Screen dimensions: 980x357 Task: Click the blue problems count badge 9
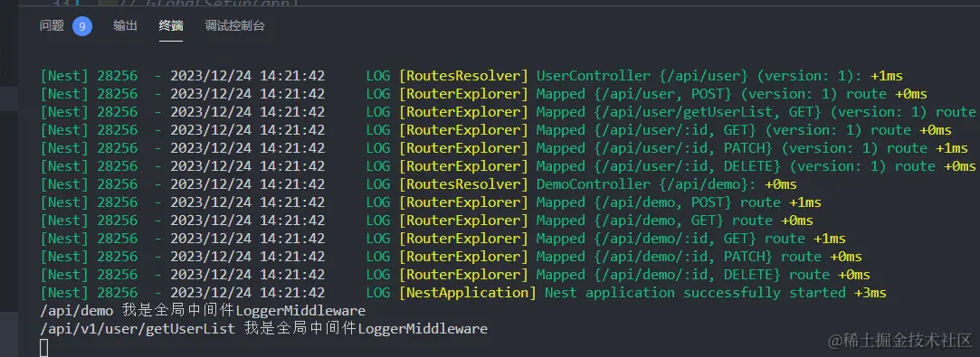pos(81,26)
